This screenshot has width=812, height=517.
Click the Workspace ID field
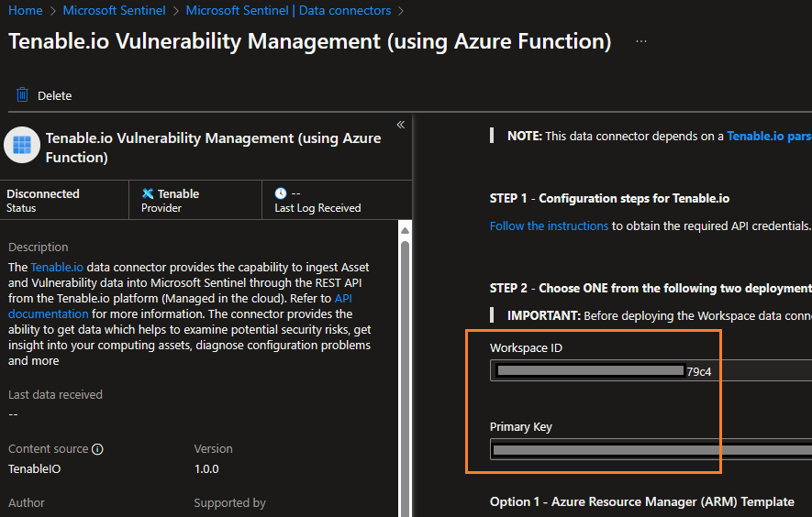(651, 370)
